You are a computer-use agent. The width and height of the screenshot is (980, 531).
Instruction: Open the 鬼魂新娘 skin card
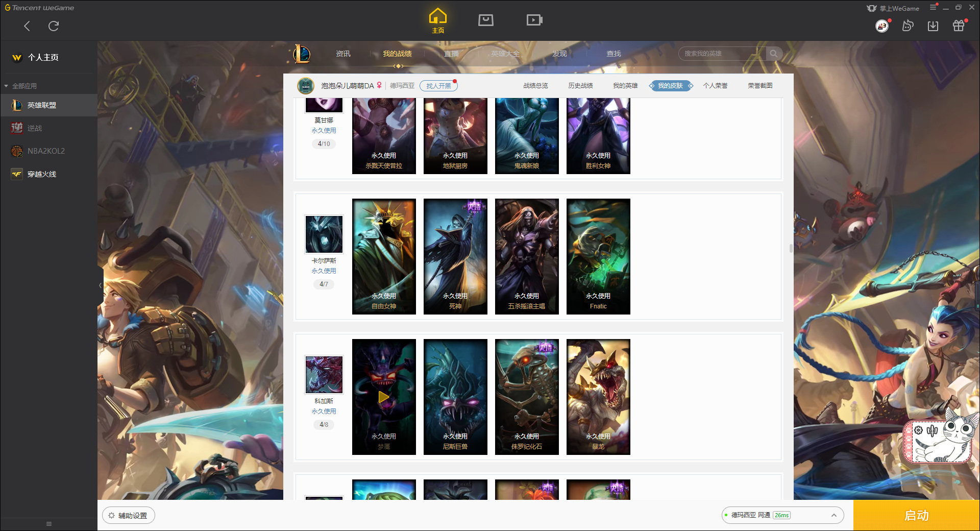pos(527,136)
